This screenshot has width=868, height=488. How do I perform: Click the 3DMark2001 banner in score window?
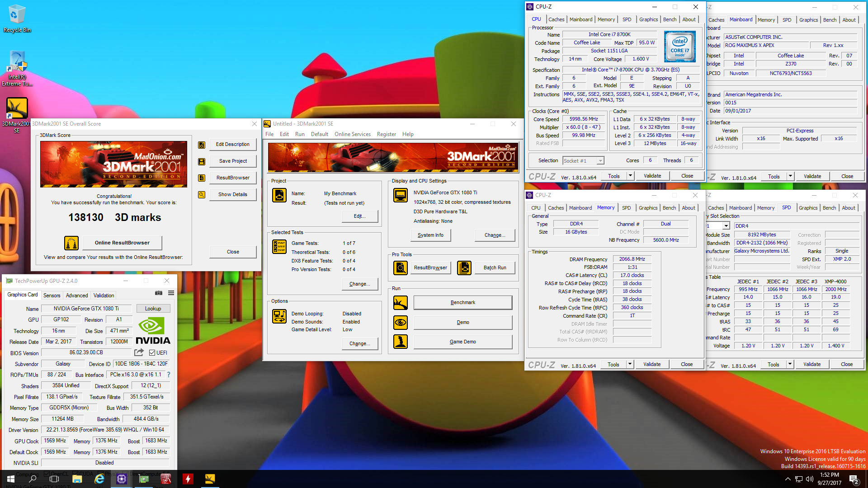pos(113,164)
